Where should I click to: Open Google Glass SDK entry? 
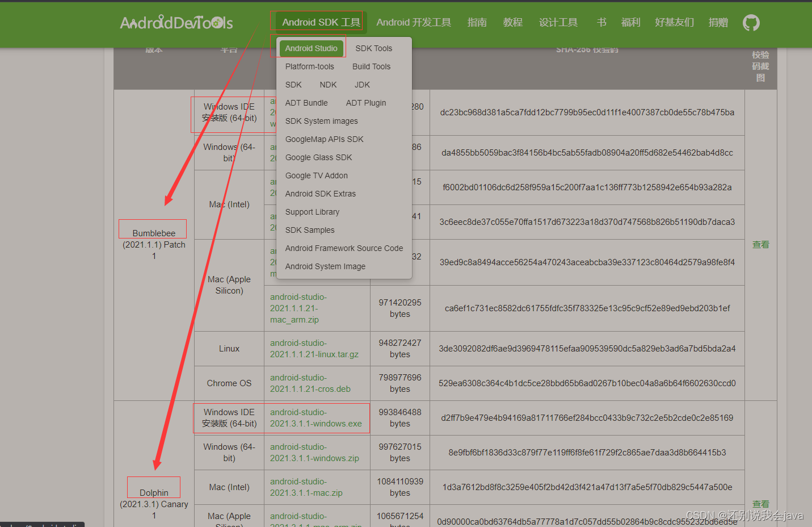(x=319, y=157)
